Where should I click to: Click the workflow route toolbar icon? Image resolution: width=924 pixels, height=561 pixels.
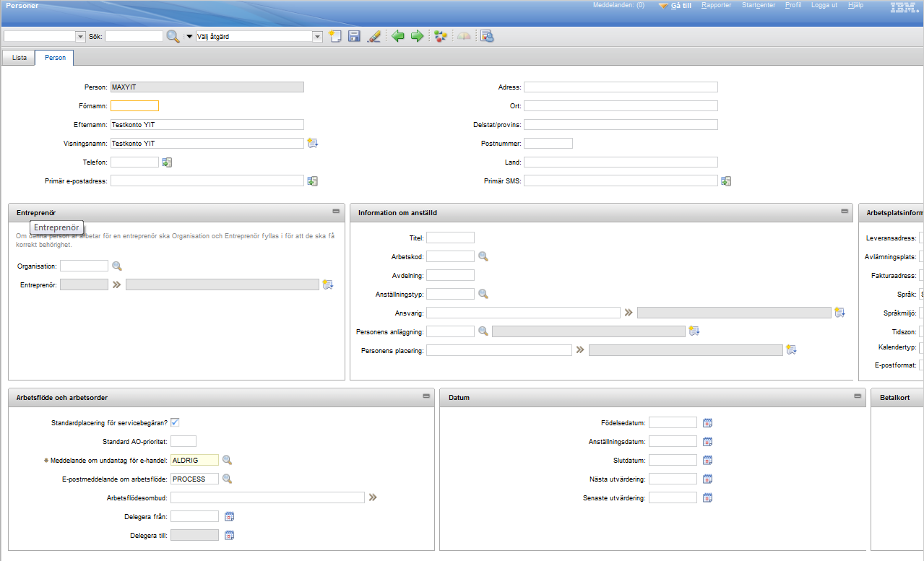441,36
